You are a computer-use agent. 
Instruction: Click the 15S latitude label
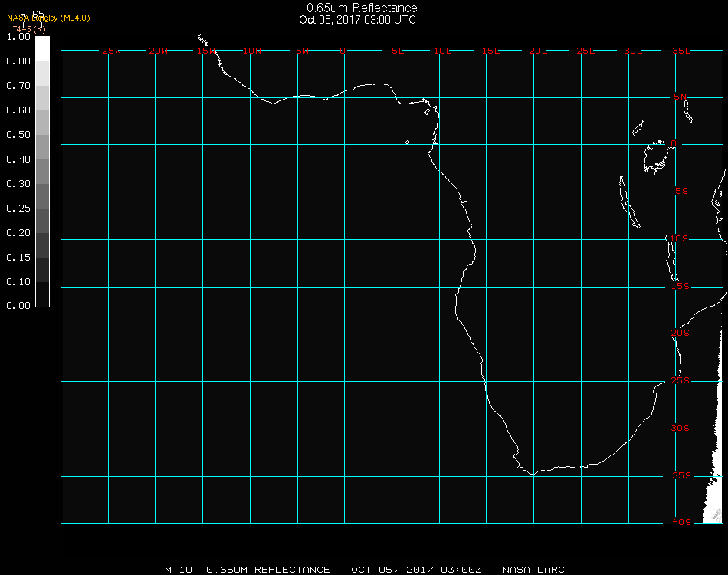(680, 286)
